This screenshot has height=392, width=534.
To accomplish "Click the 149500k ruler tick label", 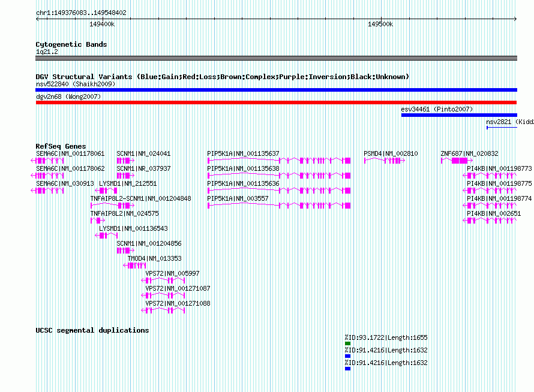I will (380, 24).
